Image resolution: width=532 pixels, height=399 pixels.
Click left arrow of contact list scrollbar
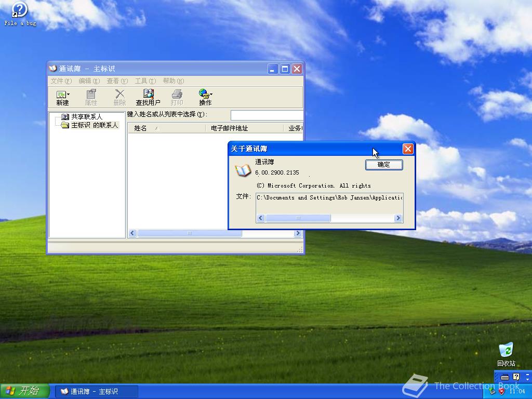132,233
